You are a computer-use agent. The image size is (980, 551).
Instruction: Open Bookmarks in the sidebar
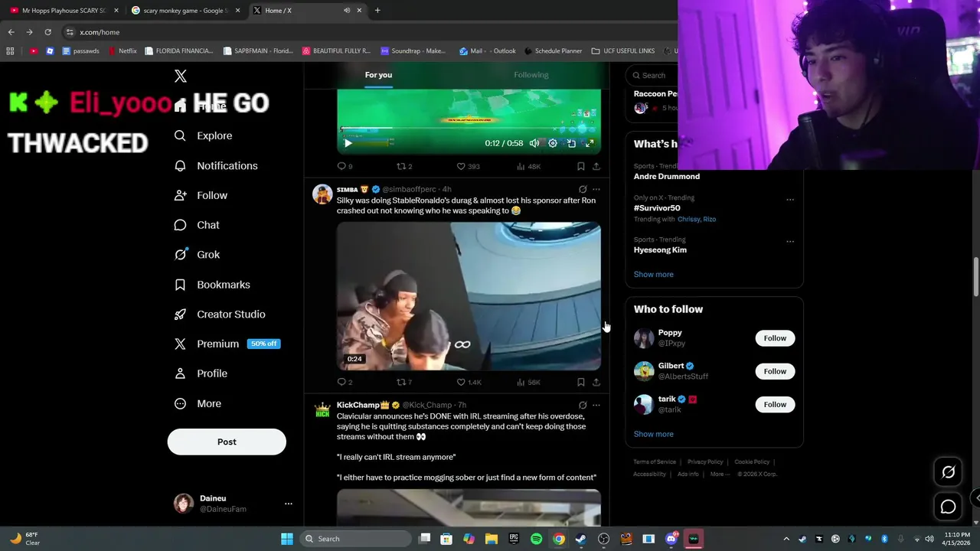point(212,285)
